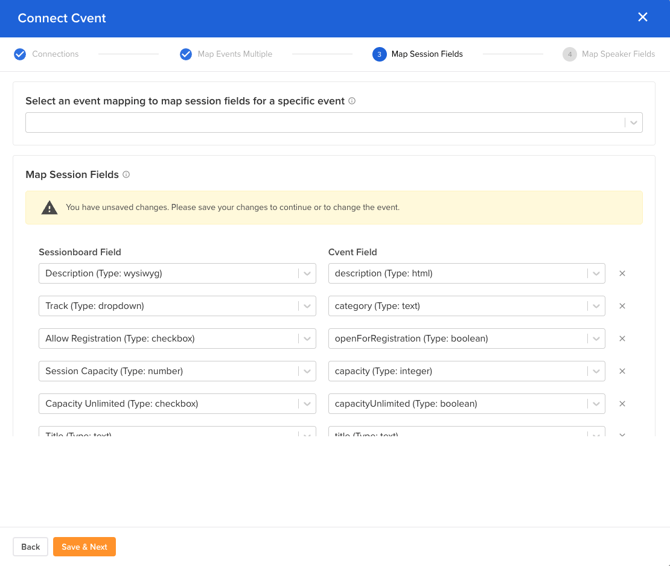
Task: Click the Connect Cvent title
Action: pos(62,18)
